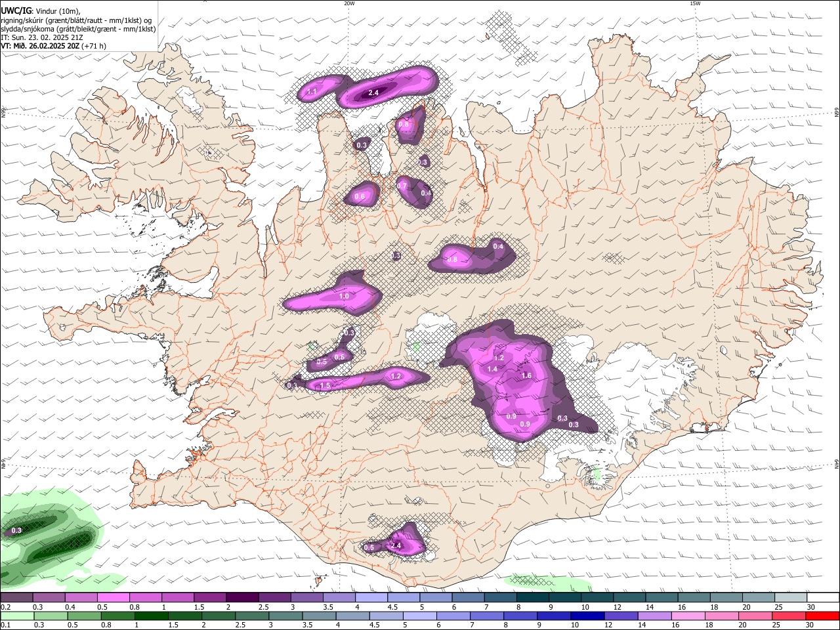Click the 20W longitude label

pyautogui.click(x=349, y=3)
